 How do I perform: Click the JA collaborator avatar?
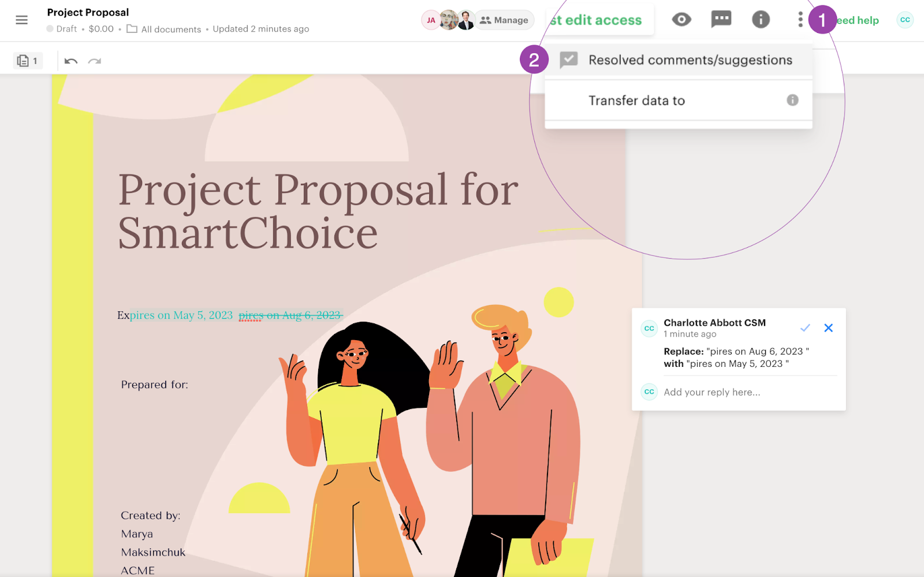431,20
